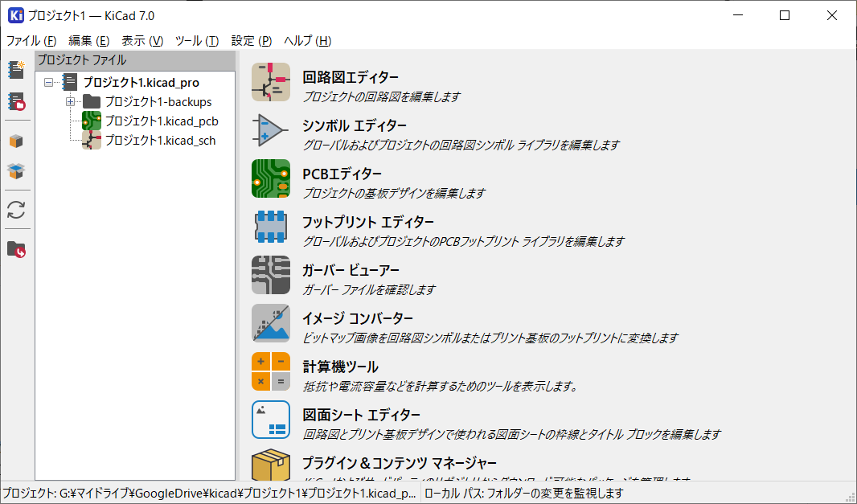Click the 計算機ツール title text
This screenshot has width=857, height=504.
341,367
